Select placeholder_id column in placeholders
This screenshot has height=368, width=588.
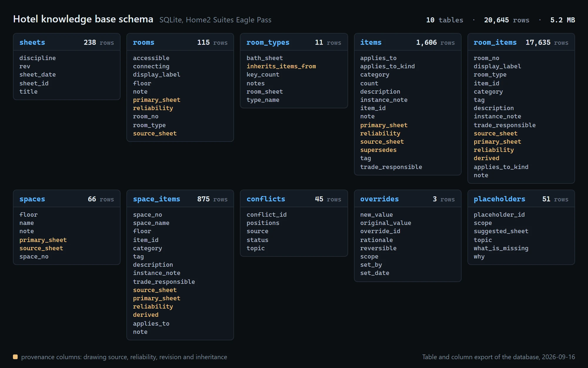pyautogui.click(x=499, y=215)
